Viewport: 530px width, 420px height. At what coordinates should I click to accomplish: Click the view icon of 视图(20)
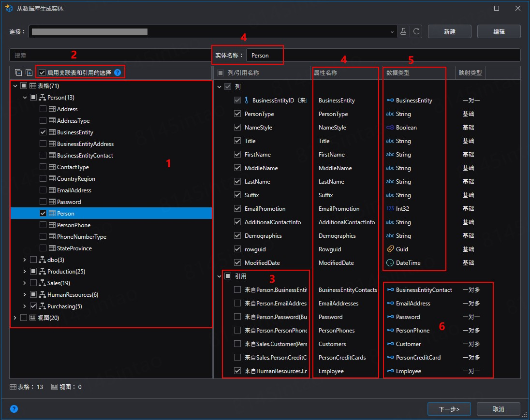click(x=33, y=318)
